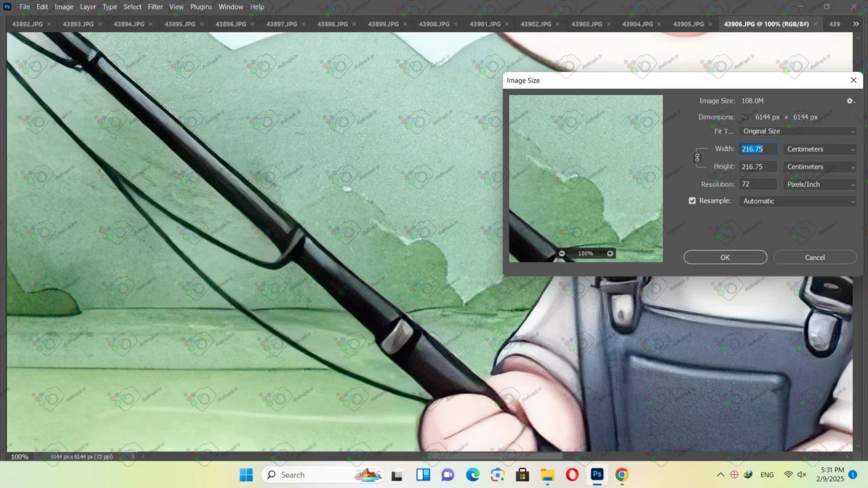Cancel the Image Size dialog
The height and width of the screenshot is (488, 868).
[x=814, y=258]
